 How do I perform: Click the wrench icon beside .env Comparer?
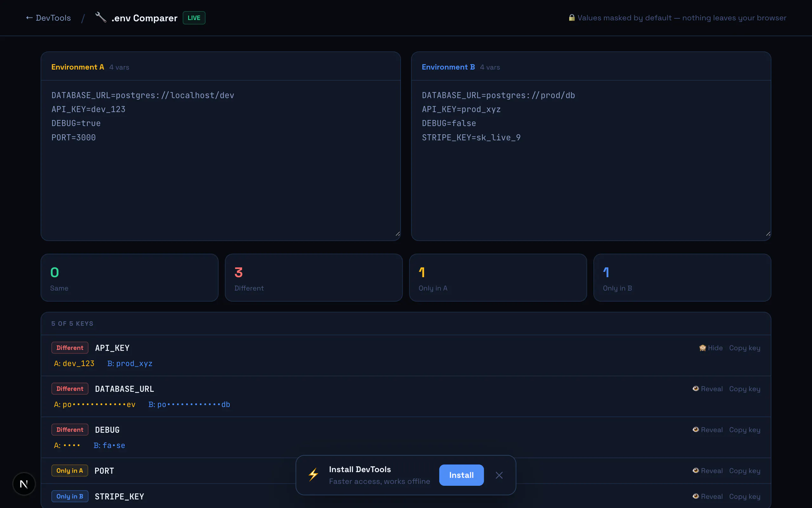101,17
